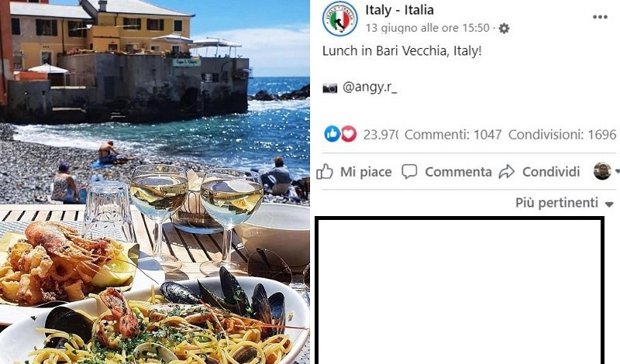Open the 13 giugno alle ore 15:50 timestamp
Image resolution: width=620 pixels, height=364 pixels.
[428, 28]
